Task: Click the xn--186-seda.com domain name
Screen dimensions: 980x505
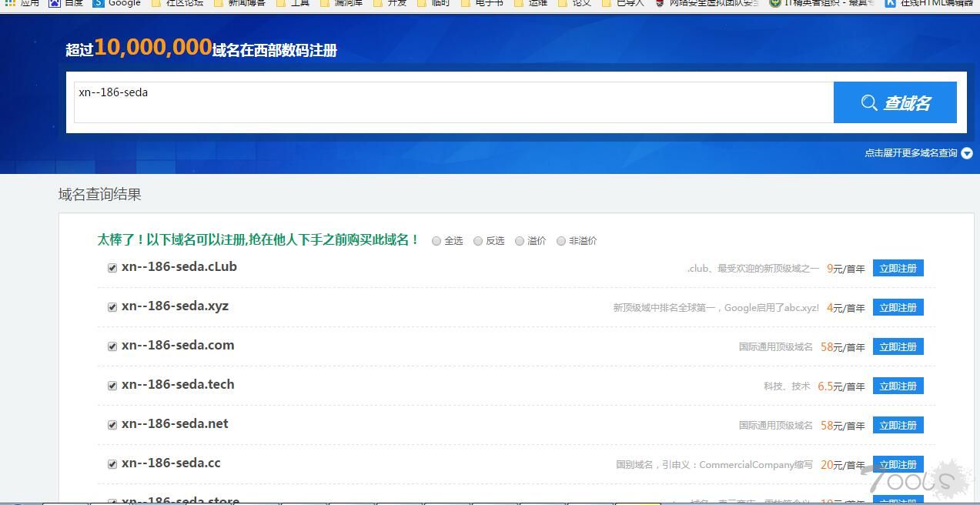Action: click(x=178, y=345)
